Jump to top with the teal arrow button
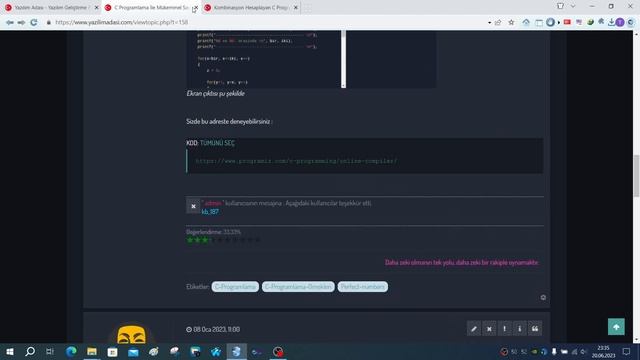This screenshot has height=360, width=640. tap(616, 327)
